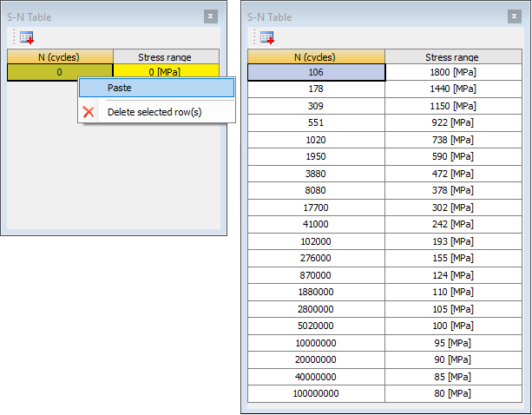This screenshot has width=532, height=415.
Task: Click add row icon in right S-N Table
Action: click(267, 37)
